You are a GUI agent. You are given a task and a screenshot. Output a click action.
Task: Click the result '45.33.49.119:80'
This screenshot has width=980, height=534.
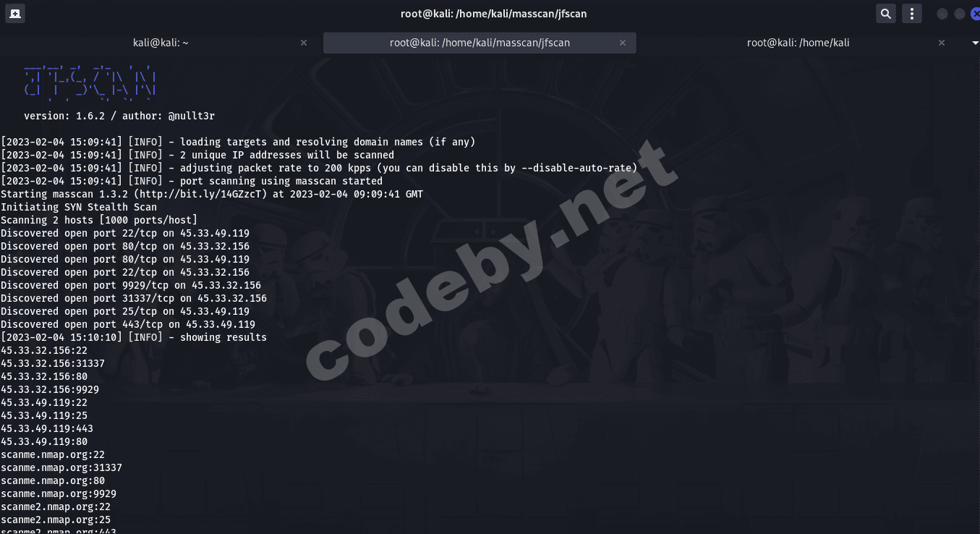(44, 441)
